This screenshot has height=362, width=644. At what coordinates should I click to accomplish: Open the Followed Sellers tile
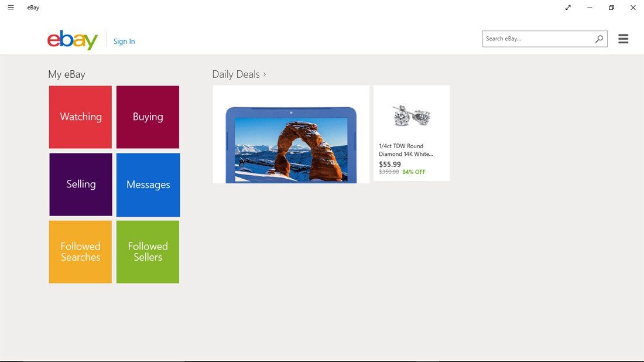point(148,251)
